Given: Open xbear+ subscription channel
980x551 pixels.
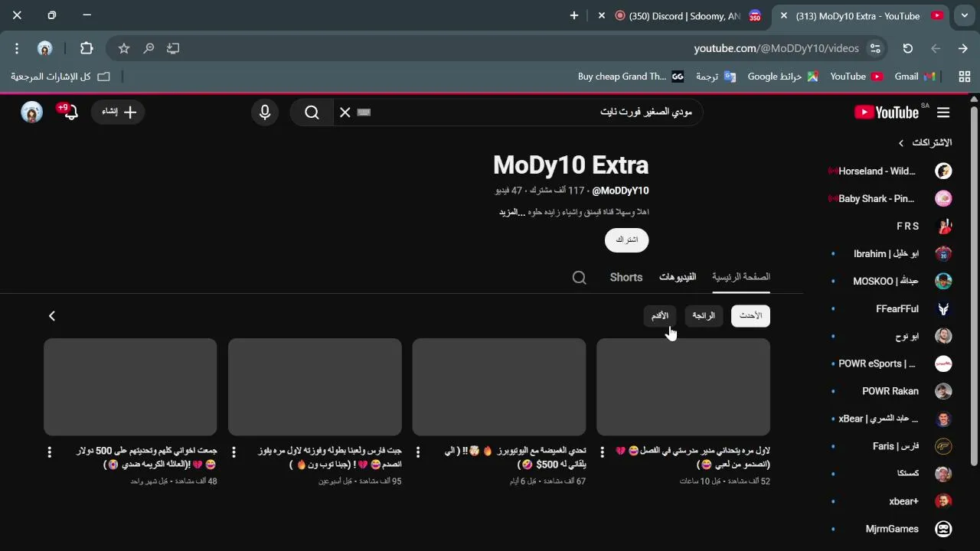Looking at the screenshot, I should pyautogui.click(x=890, y=501).
